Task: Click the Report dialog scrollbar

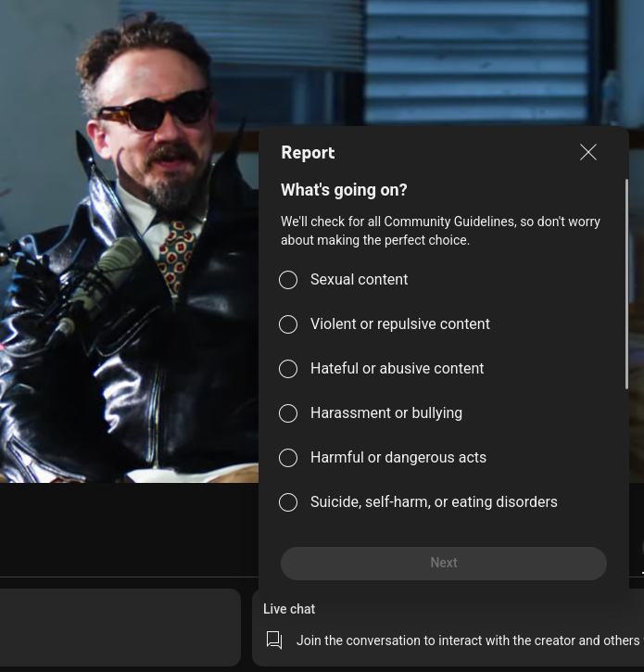Action: coord(626,285)
